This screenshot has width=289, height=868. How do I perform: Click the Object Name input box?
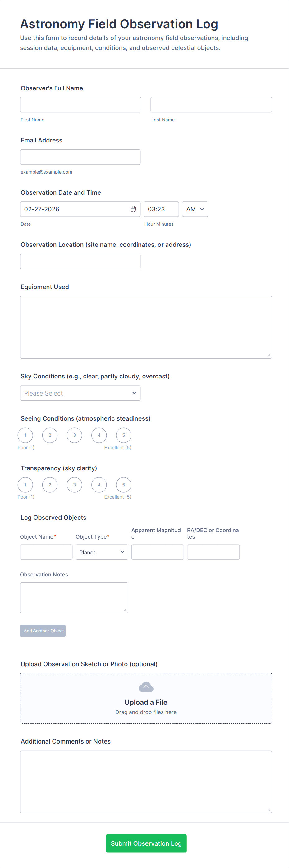pos(46,552)
